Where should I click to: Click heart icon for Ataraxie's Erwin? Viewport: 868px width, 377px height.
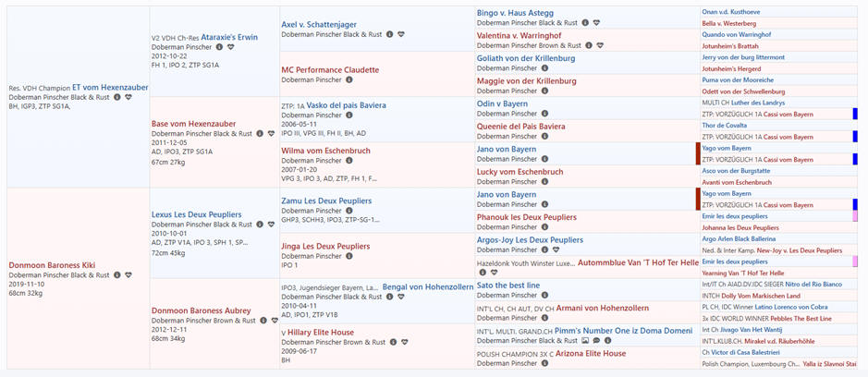[x=231, y=47]
